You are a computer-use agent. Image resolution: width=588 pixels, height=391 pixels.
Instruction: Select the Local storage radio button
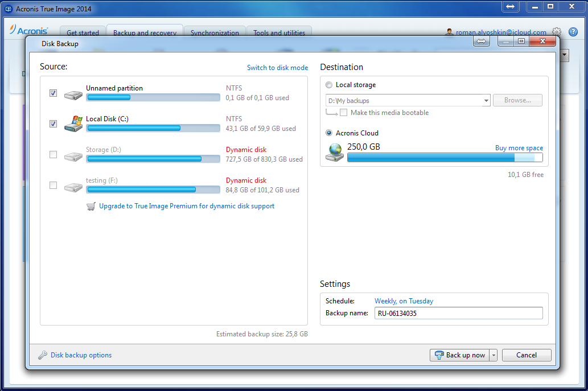tap(329, 85)
